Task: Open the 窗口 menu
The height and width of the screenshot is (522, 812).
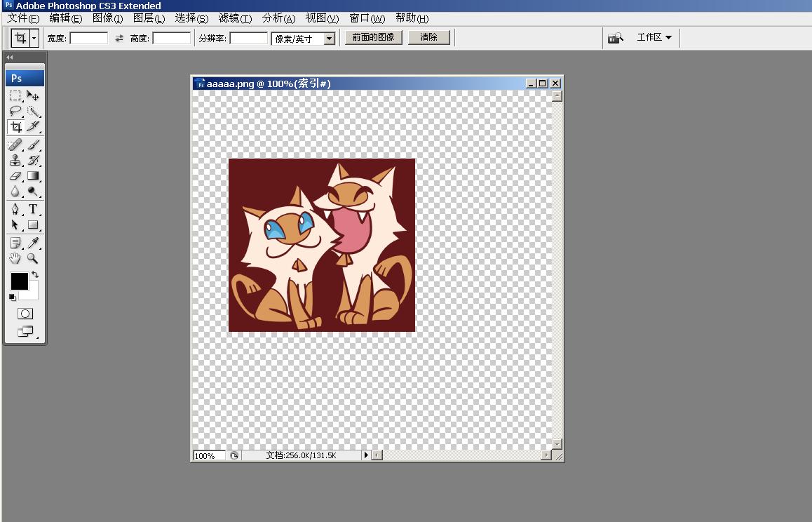Action: pyautogui.click(x=367, y=18)
